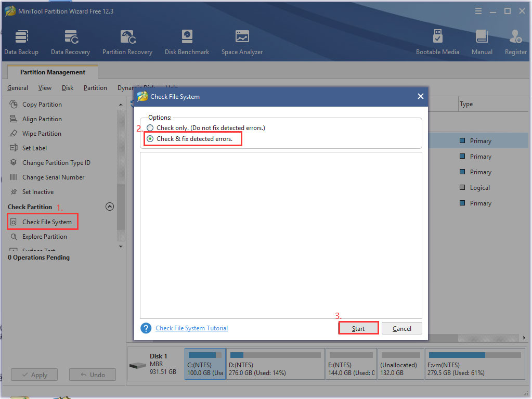Click the sidebar scroll down arrow

point(121,247)
